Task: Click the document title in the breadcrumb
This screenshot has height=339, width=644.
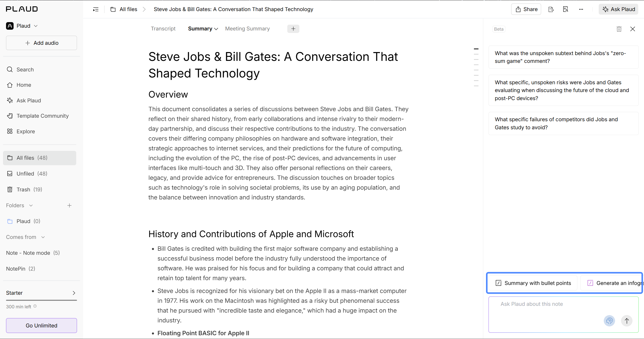Action: click(x=233, y=9)
